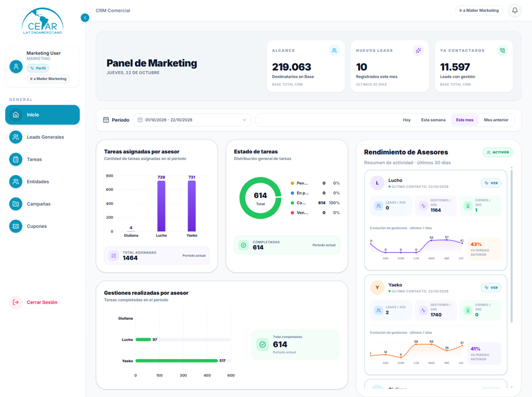Click the Entidades sidebar icon

15,182
